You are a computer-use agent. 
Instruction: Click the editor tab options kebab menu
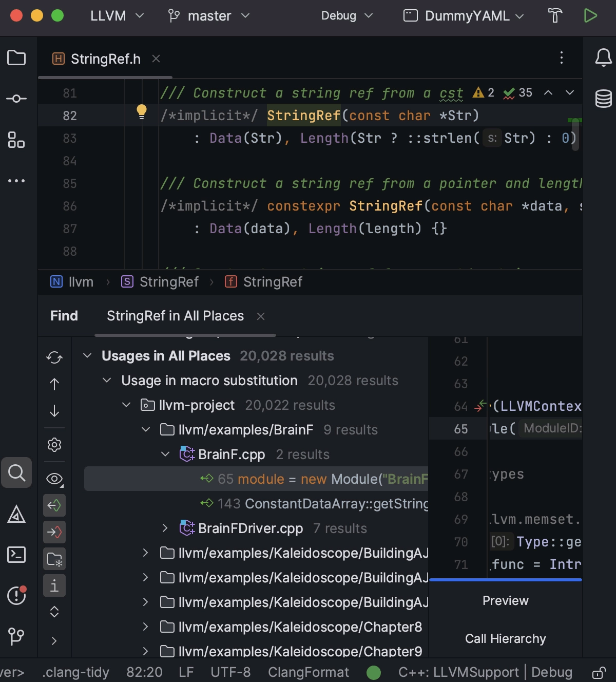tap(562, 58)
